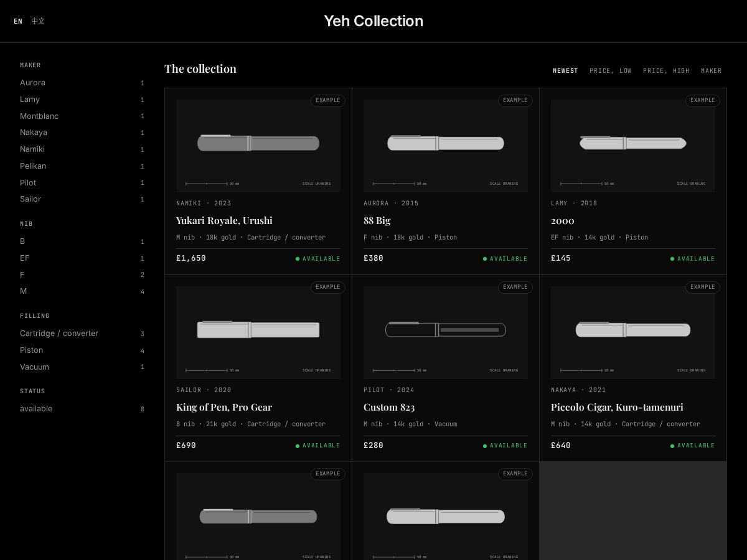Click the £640 price
Screen dimensions: 747x560
(561, 445)
